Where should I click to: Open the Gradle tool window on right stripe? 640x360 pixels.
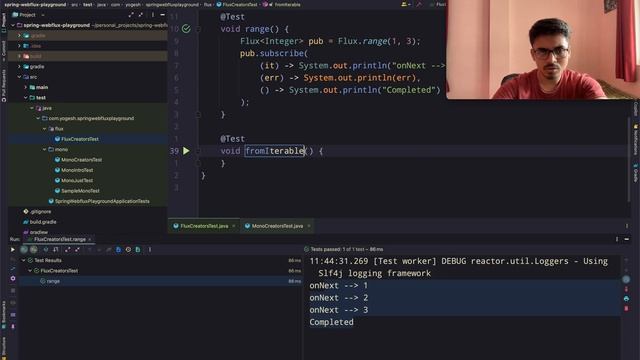click(x=636, y=173)
